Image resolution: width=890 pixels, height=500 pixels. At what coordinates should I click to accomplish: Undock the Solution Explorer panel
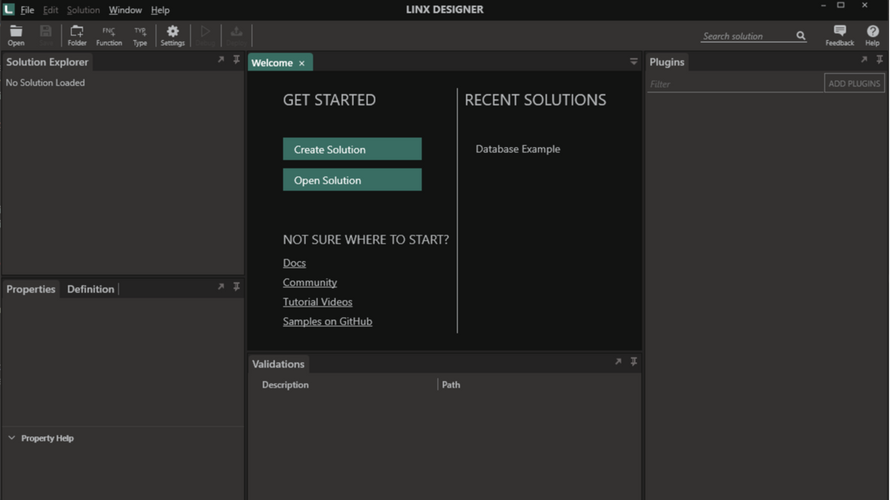(x=221, y=60)
